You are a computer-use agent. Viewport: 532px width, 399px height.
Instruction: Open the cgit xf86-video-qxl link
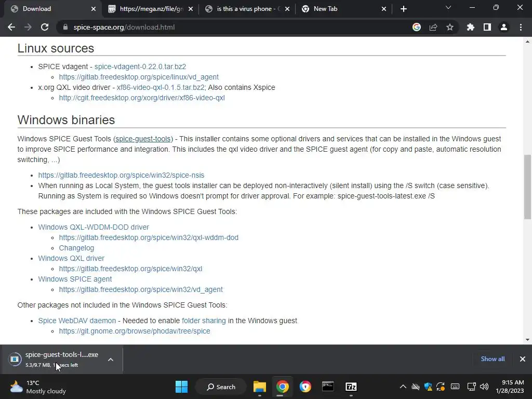142,98
